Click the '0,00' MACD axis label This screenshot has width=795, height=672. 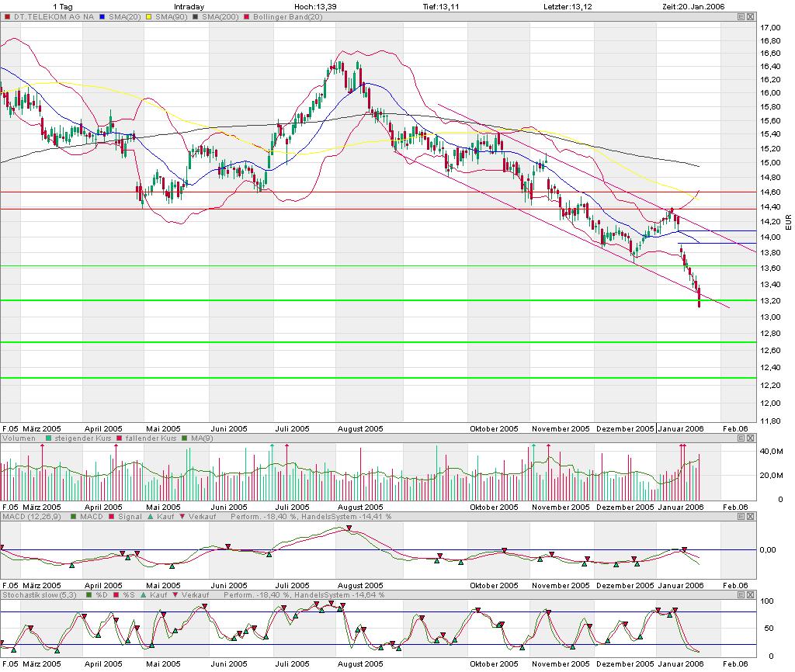click(768, 549)
